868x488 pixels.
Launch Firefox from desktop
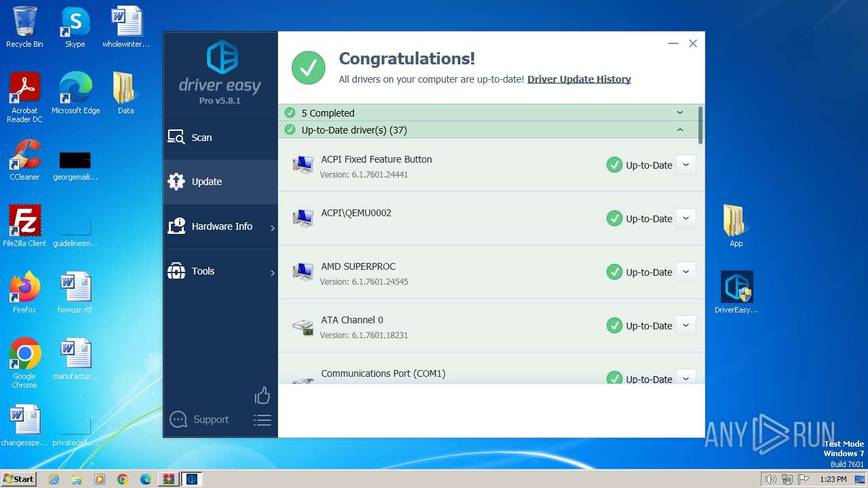tap(24, 293)
